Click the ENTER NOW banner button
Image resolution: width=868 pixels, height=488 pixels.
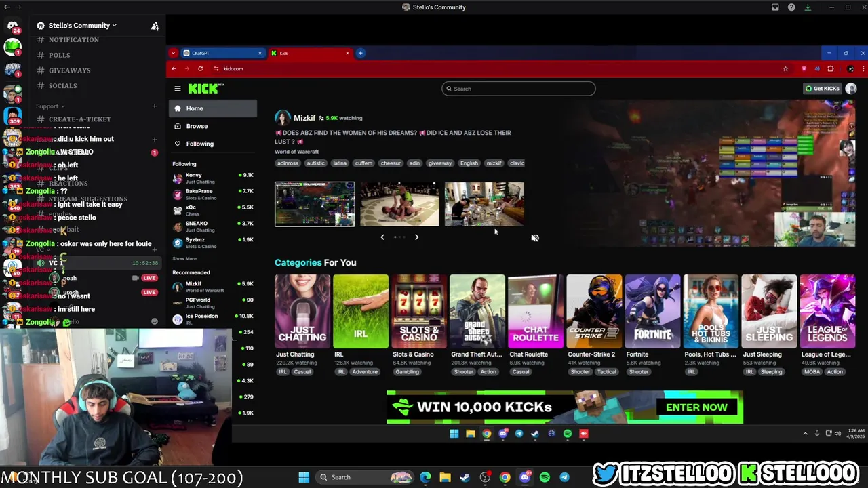pos(696,407)
